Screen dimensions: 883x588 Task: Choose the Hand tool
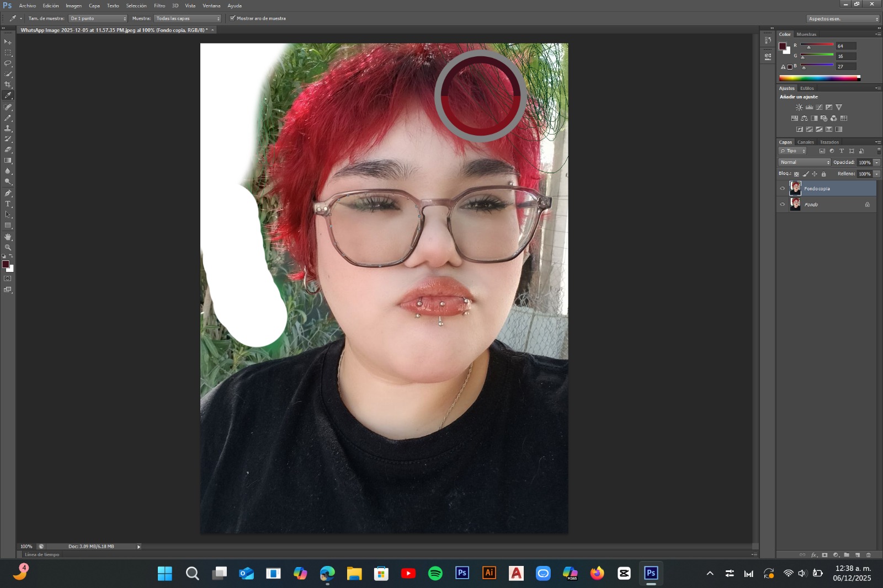tap(8, 237)
